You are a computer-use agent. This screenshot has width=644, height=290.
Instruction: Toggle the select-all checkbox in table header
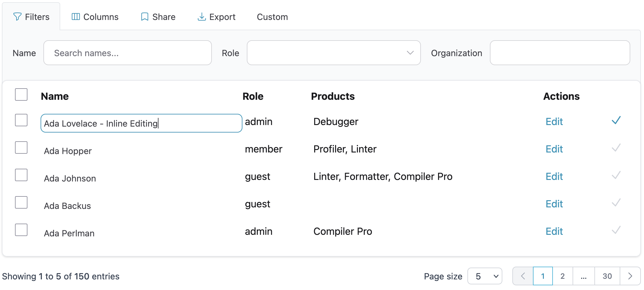coord(21,94)
